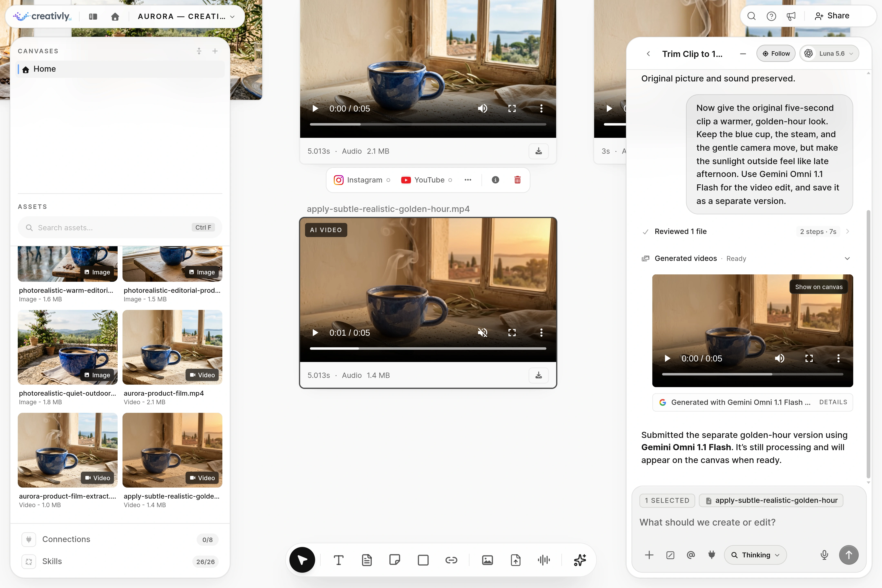Select the sticky note tool
Image resolution: width=882 pixels, height=588 pixels.
[395, 560]
